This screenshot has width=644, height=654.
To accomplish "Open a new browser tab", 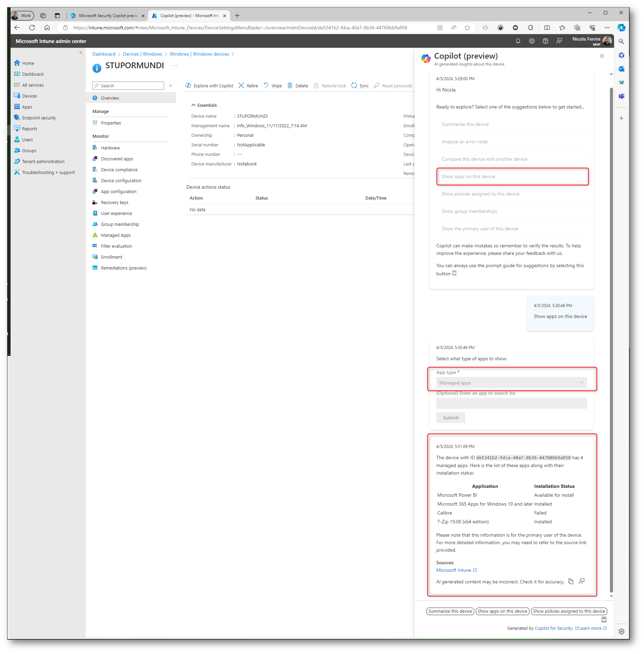I will (237, 16).
